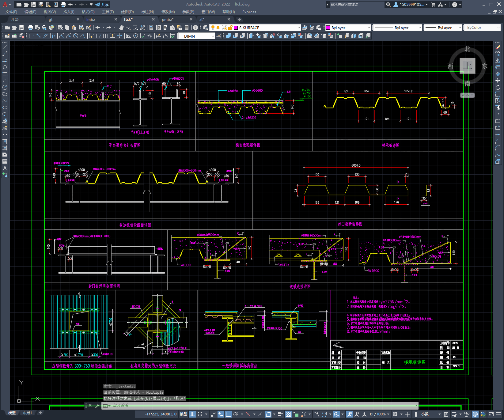Click the Workspace Switching gear icon

click(395, 414)
